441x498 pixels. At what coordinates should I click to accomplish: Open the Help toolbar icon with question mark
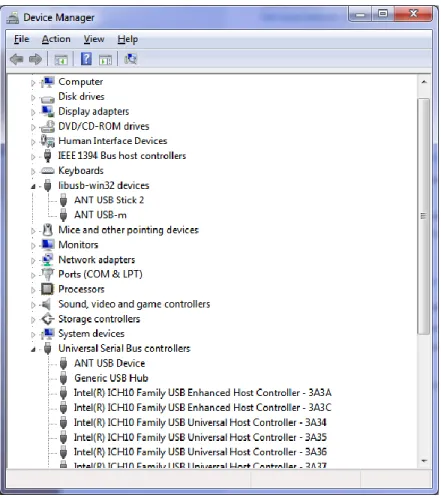point(86,59)
